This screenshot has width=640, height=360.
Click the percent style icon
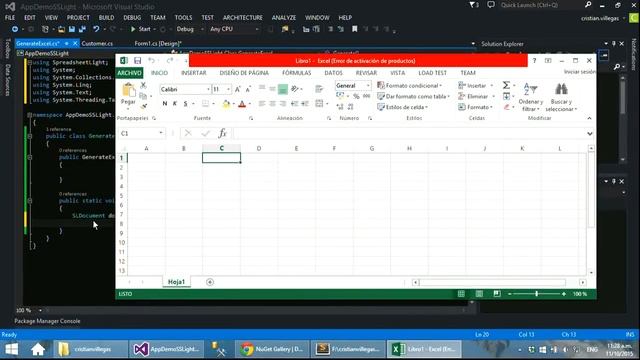[356, 96]
